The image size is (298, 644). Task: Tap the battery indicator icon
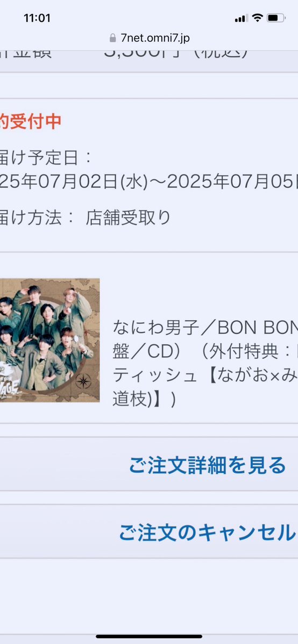pos(276,18)
